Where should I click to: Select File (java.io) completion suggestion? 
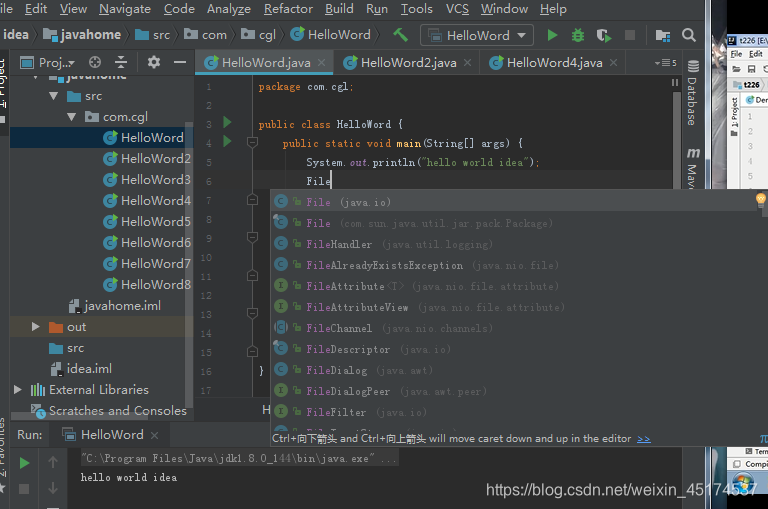(514, 202)
